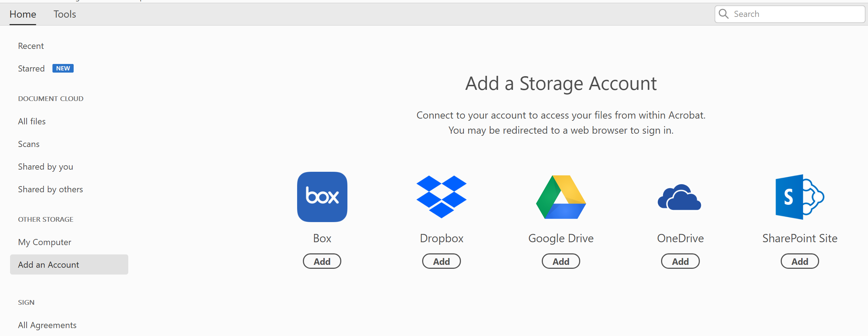Screen dimensions: 868x336
Task: Add a Box account
Action: 322,261
